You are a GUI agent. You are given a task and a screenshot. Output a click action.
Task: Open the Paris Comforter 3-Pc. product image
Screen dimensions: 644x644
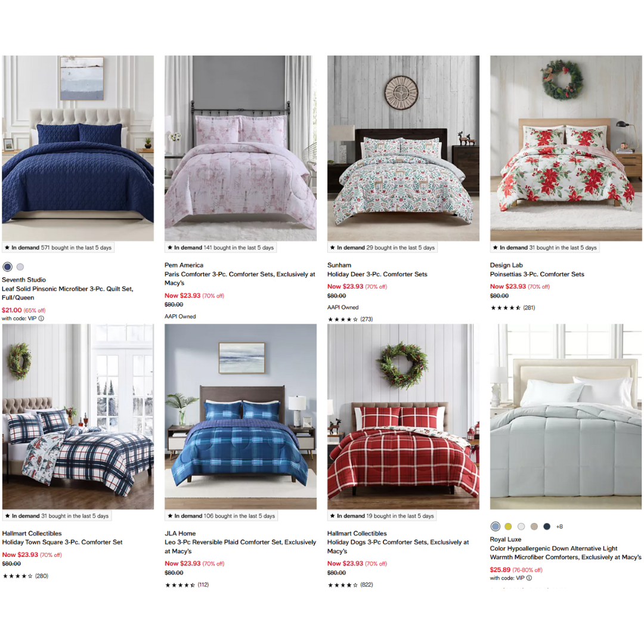(x=241, y=148)
